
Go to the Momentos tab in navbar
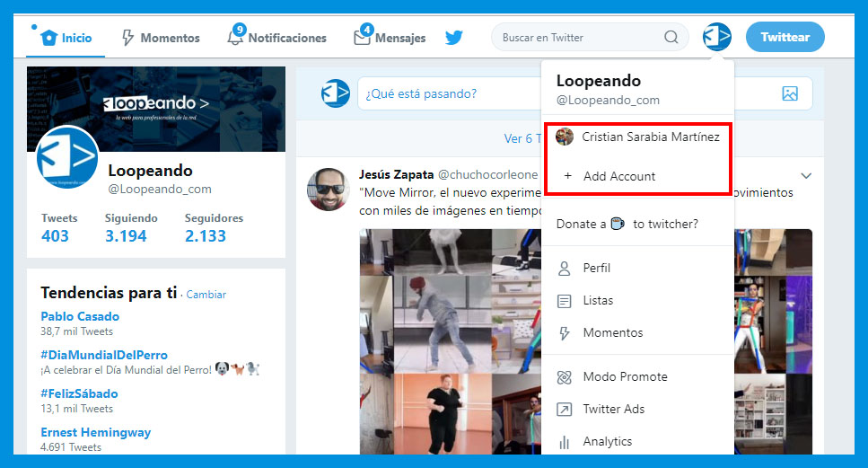(161, 38)
